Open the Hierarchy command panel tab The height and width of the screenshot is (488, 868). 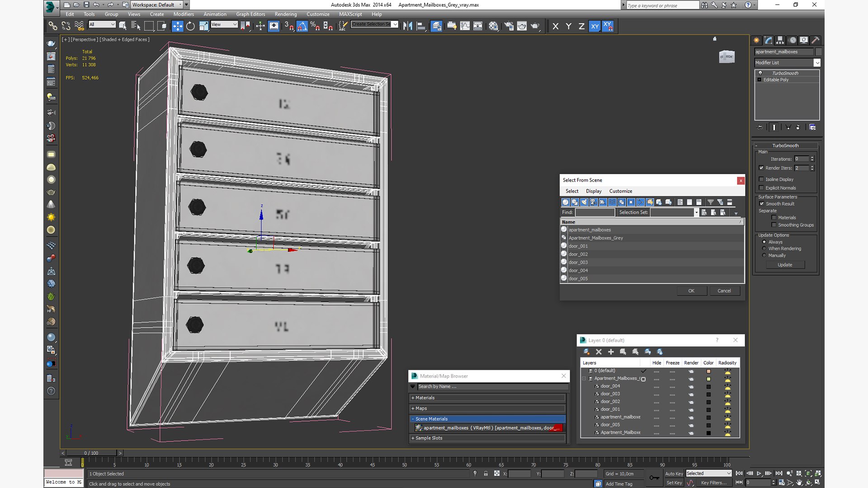780,40
